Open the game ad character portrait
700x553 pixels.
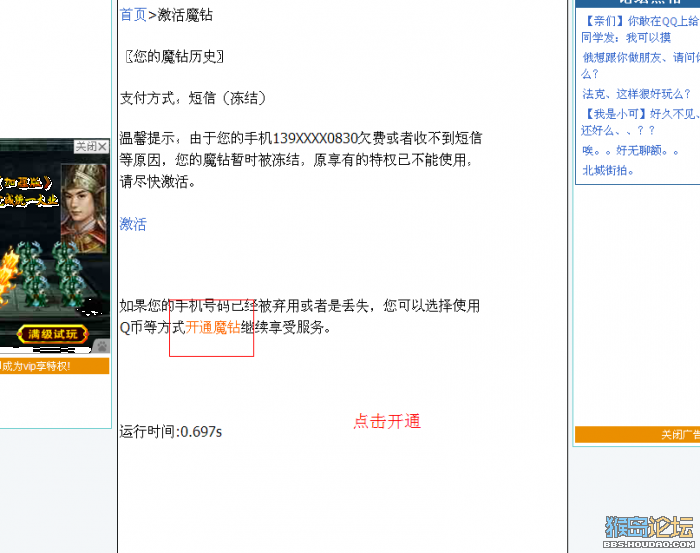84,207
